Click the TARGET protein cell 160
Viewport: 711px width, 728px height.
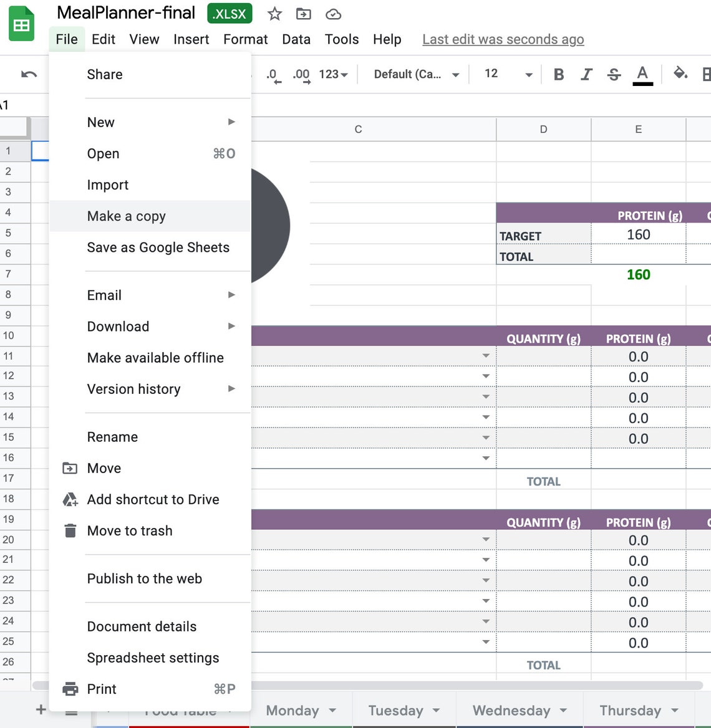[x=639, y=234]
